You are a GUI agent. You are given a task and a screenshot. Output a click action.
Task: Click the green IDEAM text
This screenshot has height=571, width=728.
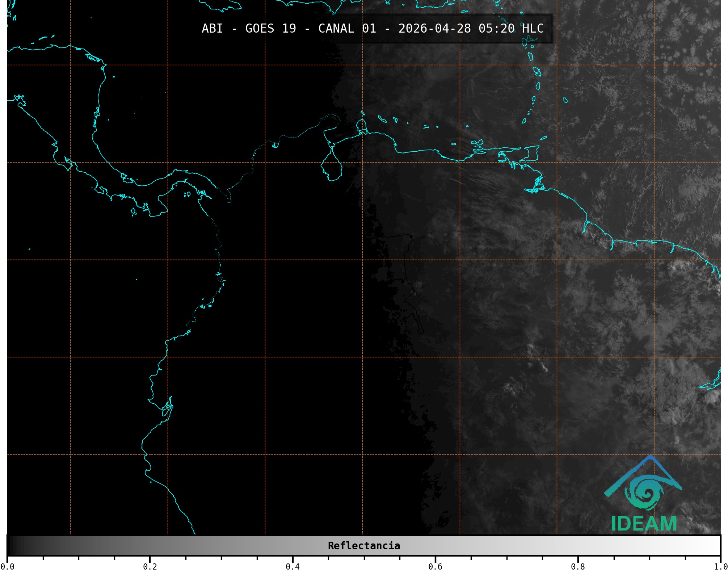click(644, 524)
